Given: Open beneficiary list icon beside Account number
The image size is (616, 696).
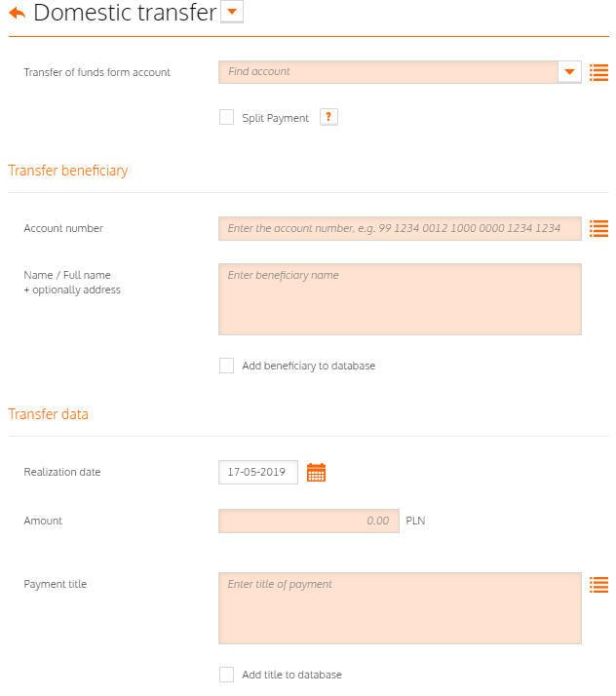Looking at the screenshot, I should (598, 229).
